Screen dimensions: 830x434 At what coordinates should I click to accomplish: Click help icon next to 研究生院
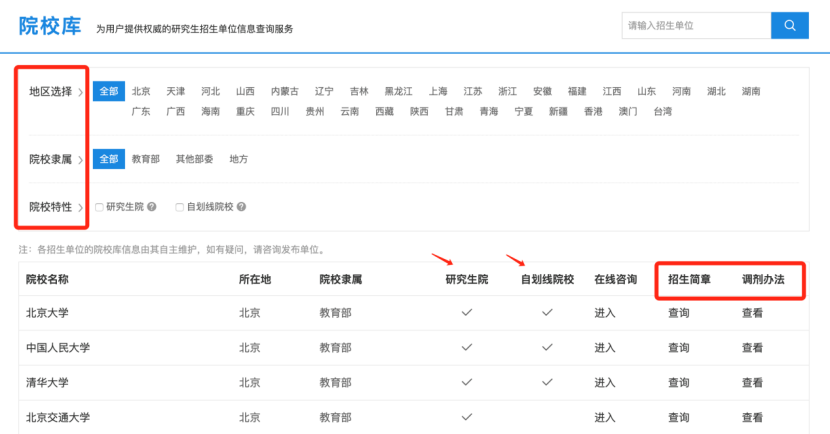152,207
